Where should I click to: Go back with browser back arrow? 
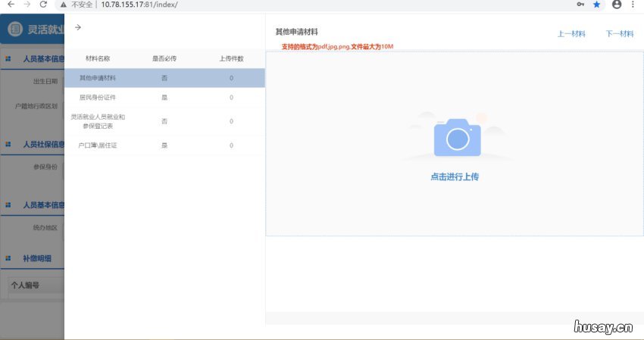[x=11, y=4]
